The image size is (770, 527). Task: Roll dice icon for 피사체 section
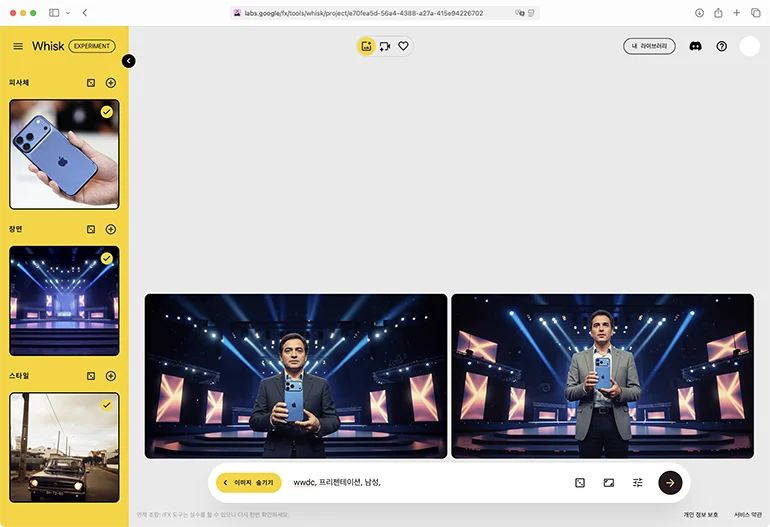click(x=91, y=83)
